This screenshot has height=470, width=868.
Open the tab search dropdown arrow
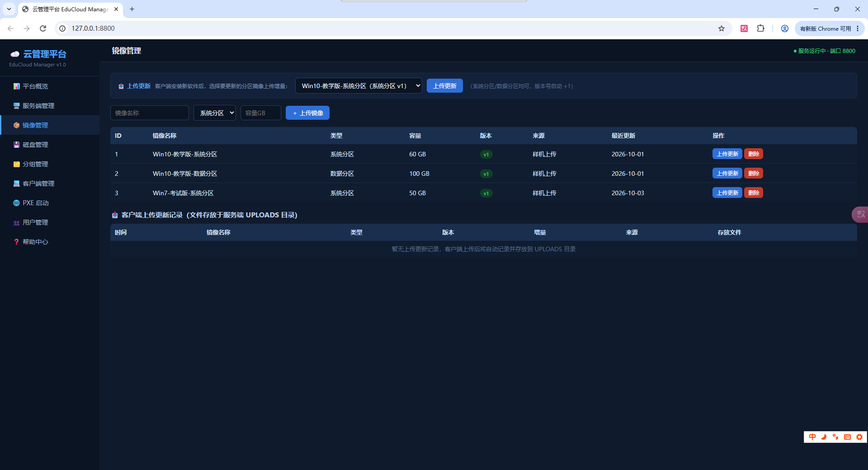click(9, 9)
